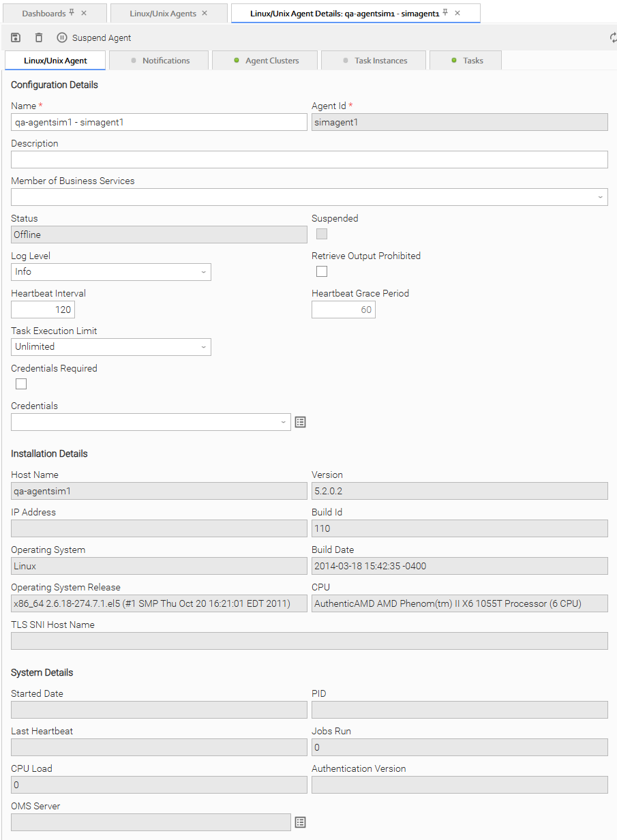Screen dimensions: 617x840
Task: Open Credentials details list icon
Action: click(300, 422)
